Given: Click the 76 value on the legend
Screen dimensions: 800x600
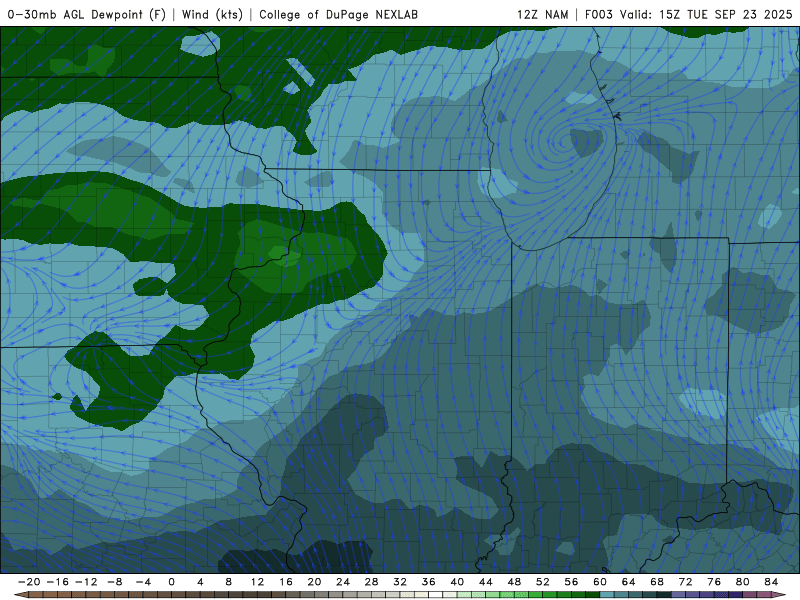Looking at the screenshot, I should [x=714, y=582].
